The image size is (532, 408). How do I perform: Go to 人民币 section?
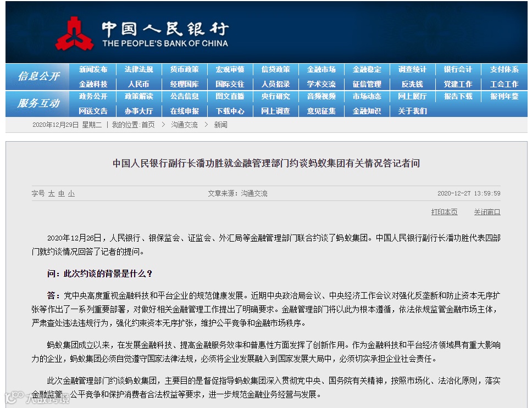click(138, 84)
